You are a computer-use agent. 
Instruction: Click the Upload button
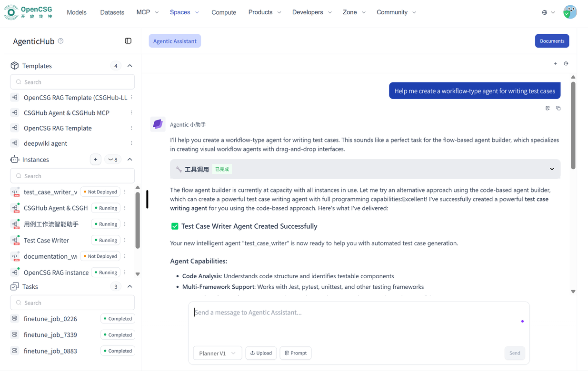261,353
